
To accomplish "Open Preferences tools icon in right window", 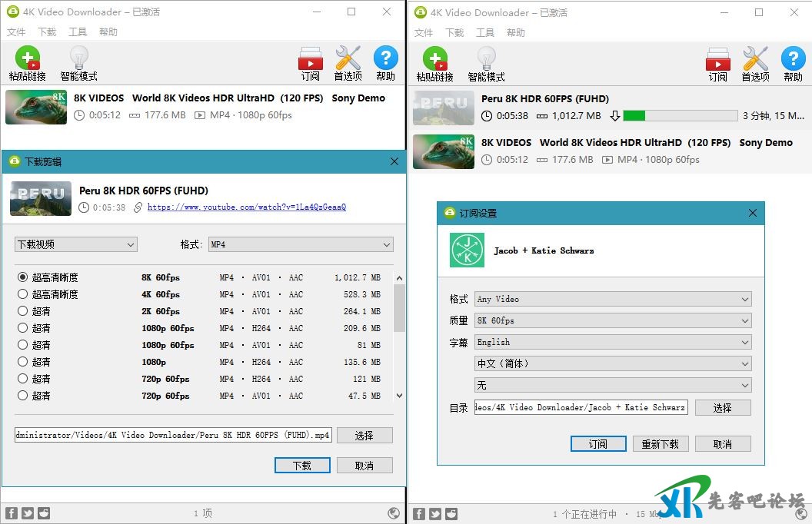I will tap(755, 59).
